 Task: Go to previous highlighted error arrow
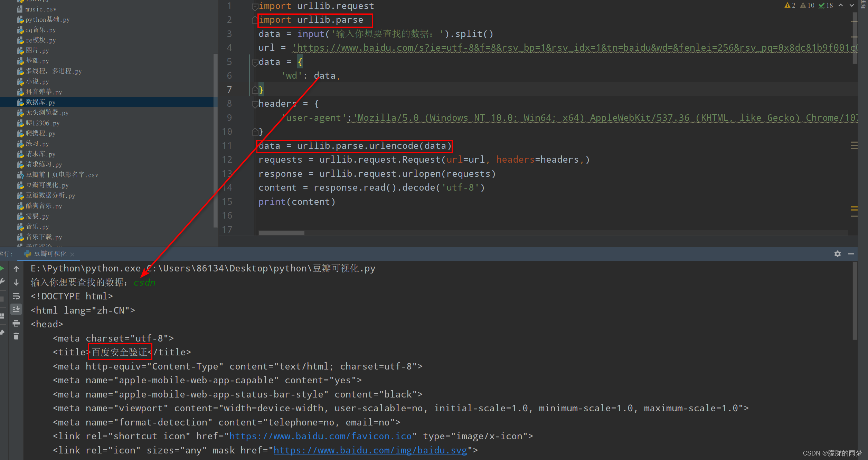coord(841,5)
